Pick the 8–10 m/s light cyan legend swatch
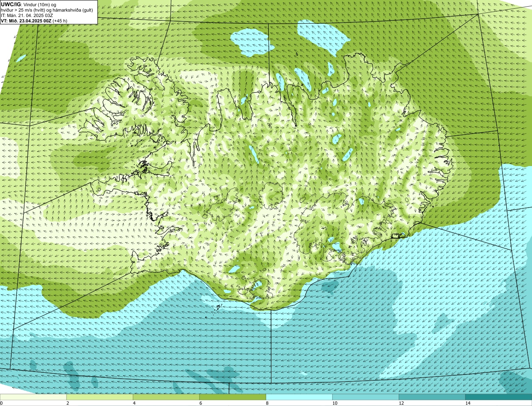The height and width of the screenshot is (406, 532). point(299,397)
